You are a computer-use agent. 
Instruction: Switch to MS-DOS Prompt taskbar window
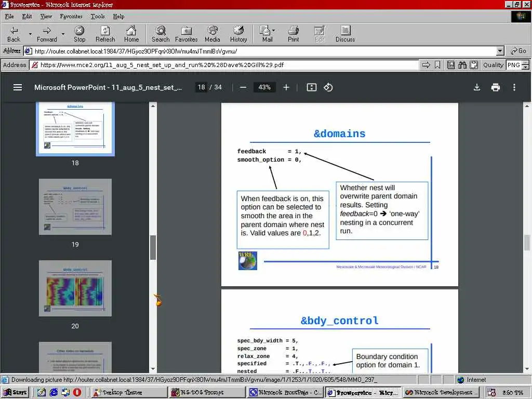pyautogui.click(x=208, y=393)
